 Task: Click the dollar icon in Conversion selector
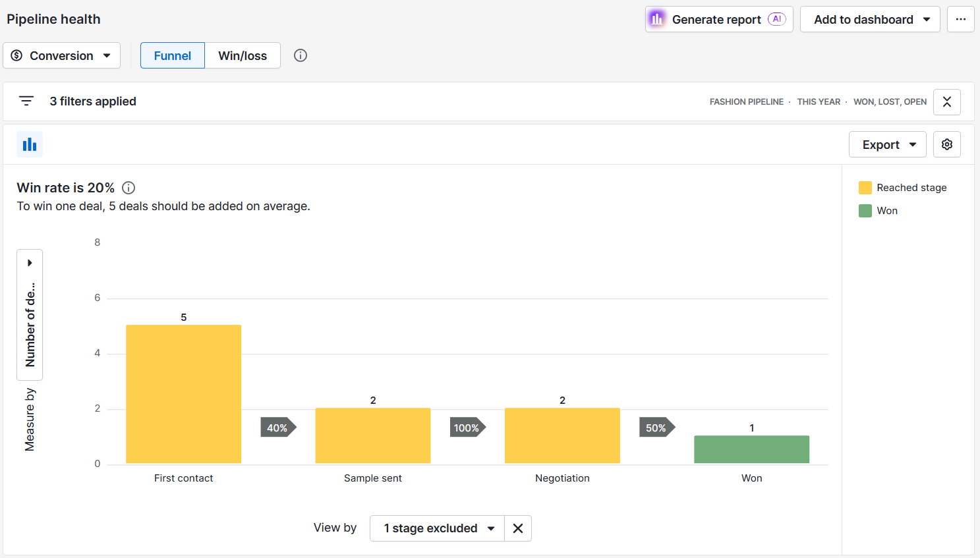19,55
